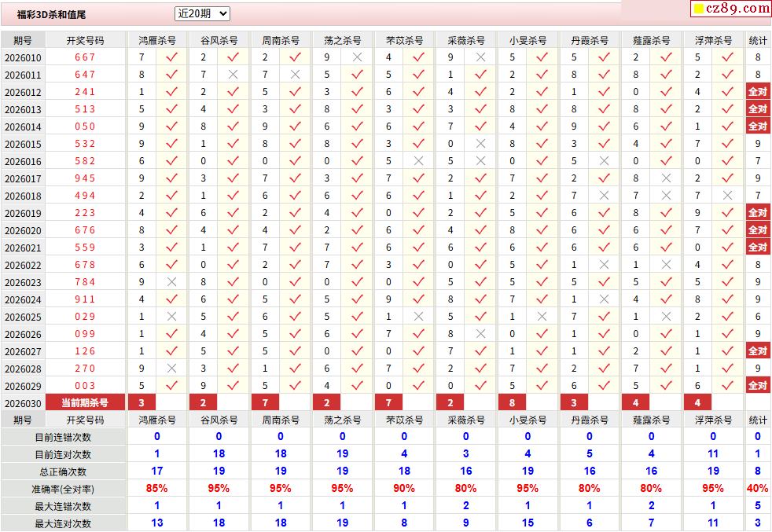Screen dimensions: 772x532
Task: Click the 85% accuracy value for 鸿雁杀号
Action: click(x=156, y=489)
